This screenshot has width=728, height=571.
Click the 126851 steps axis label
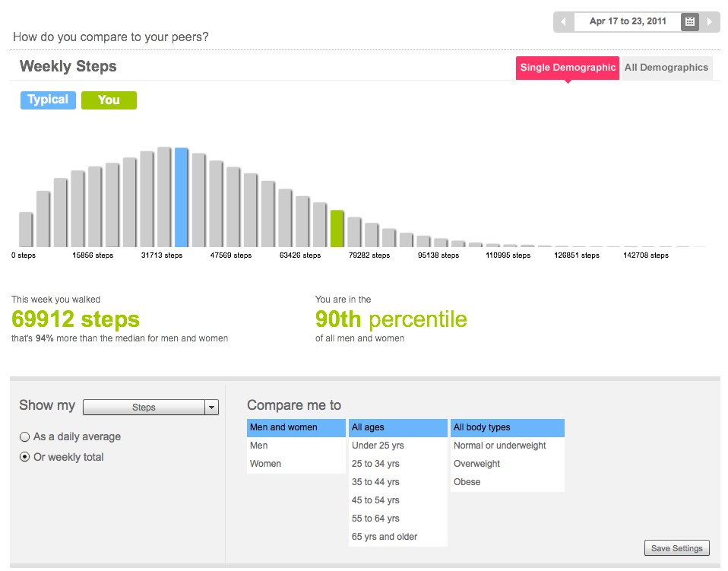[577, 255]
